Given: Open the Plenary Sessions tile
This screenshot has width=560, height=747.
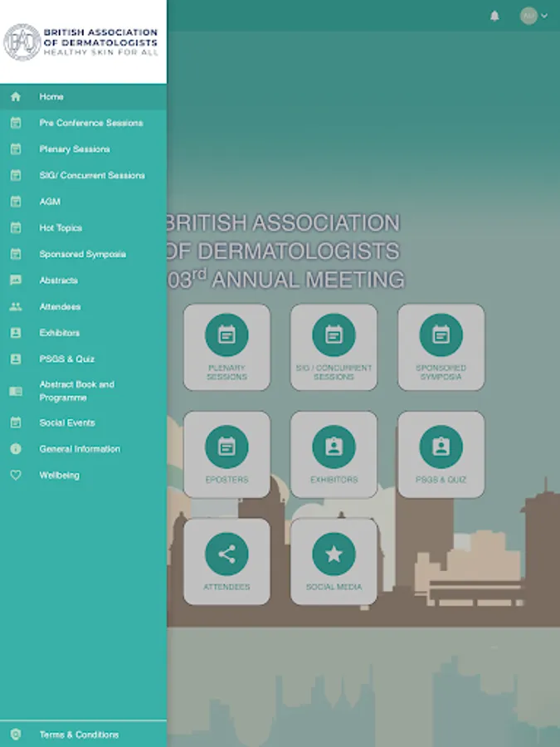Looking at the screenshot, I should click(x=226, y=347).
